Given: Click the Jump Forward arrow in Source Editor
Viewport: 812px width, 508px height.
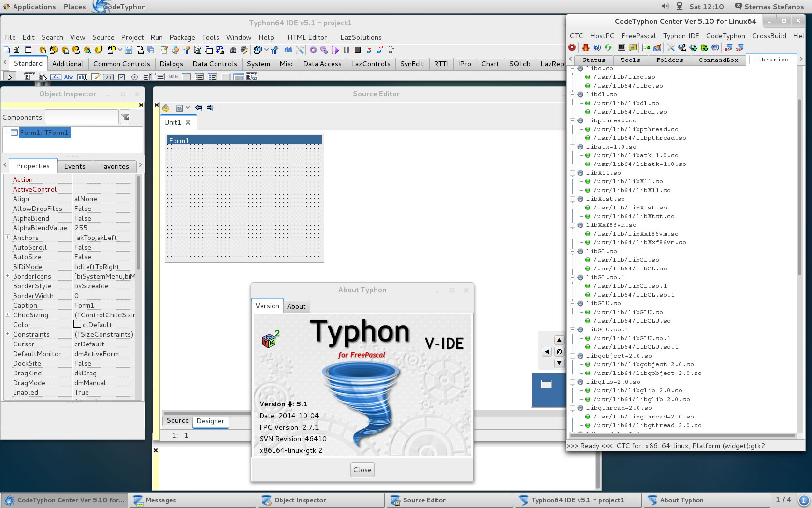Looking at the screenshot, I should click(210, 108).
